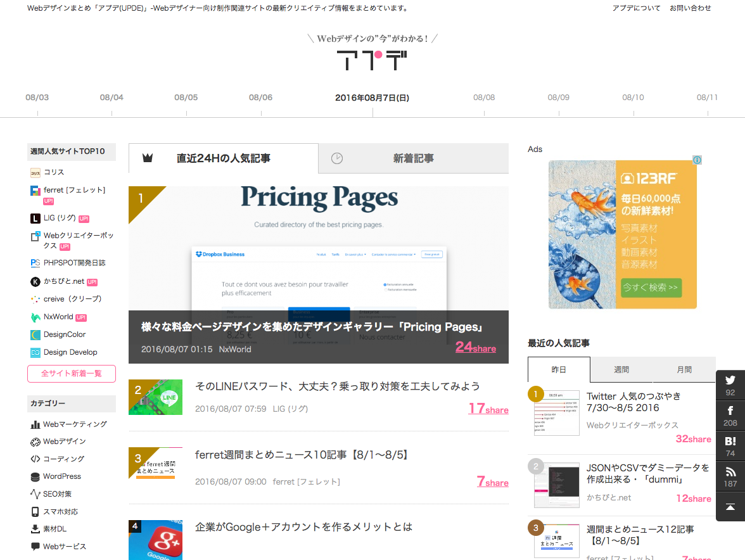Open the 週間 popular articles tab
The height and width of the screenshot is (560, 745).
tap(621, 369)
